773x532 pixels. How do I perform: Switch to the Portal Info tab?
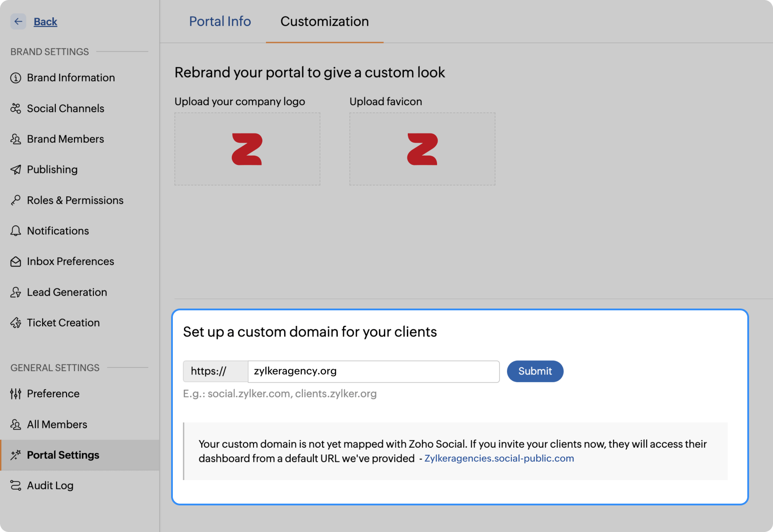pyautogui.click(x=220, y=21)
